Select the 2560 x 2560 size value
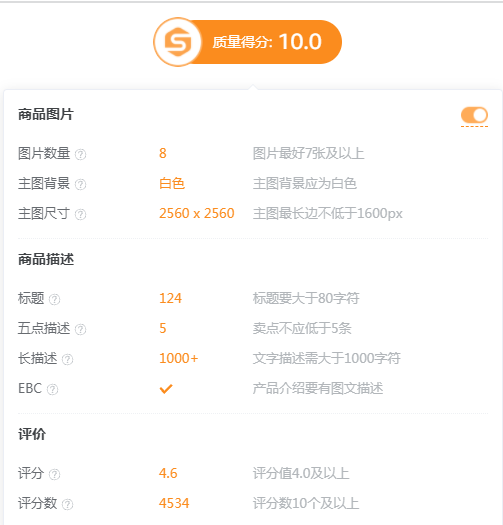This screenshot has height=525, width=503. [197, 213]
